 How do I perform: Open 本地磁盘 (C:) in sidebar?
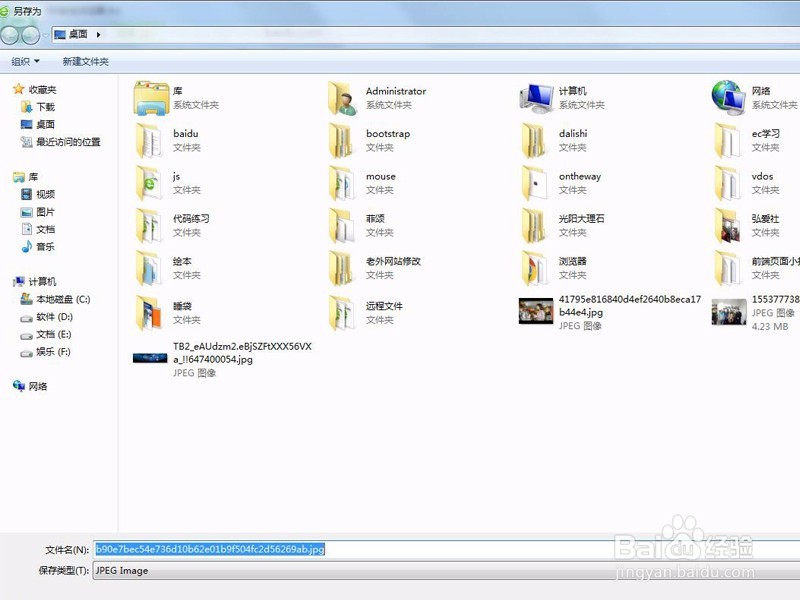[55, 299]
